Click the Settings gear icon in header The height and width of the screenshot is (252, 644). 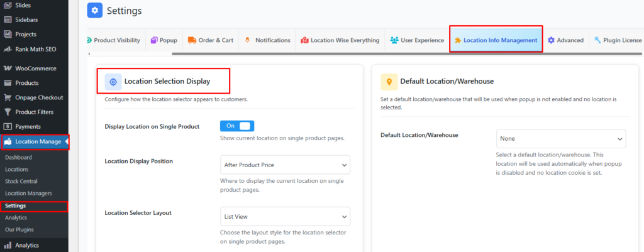[96, 11]
